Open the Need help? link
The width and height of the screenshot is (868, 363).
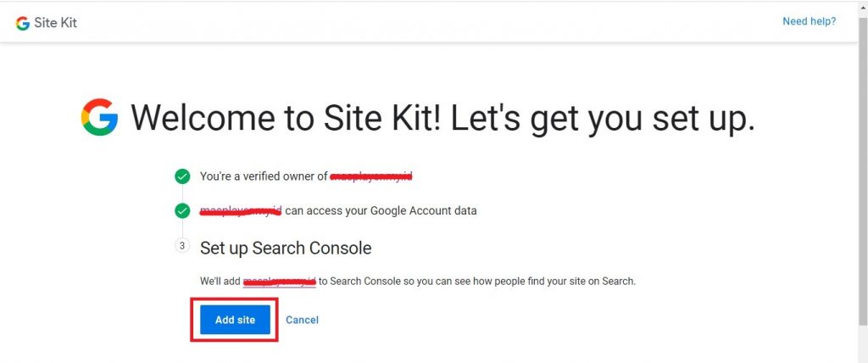coord(809,21)
